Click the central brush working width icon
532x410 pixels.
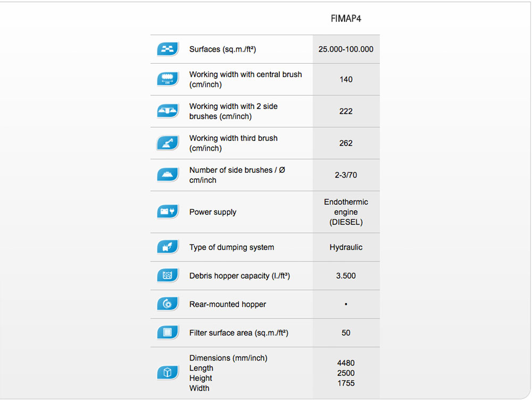[x=167, y=79]
